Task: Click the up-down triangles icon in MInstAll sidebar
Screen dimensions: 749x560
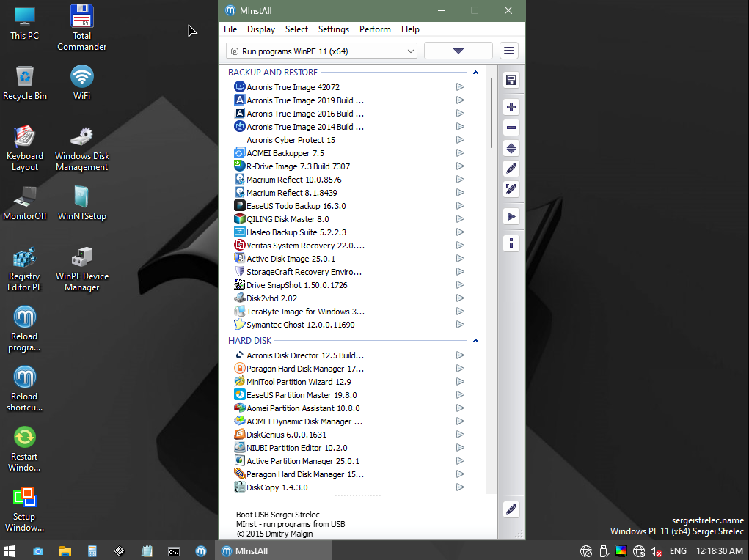Action: point(511,148)
